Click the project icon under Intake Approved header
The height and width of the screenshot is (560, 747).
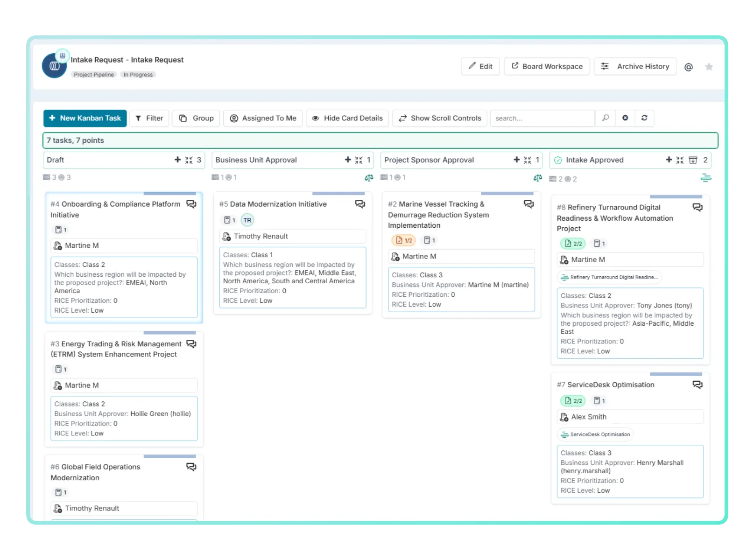(706, 178)
